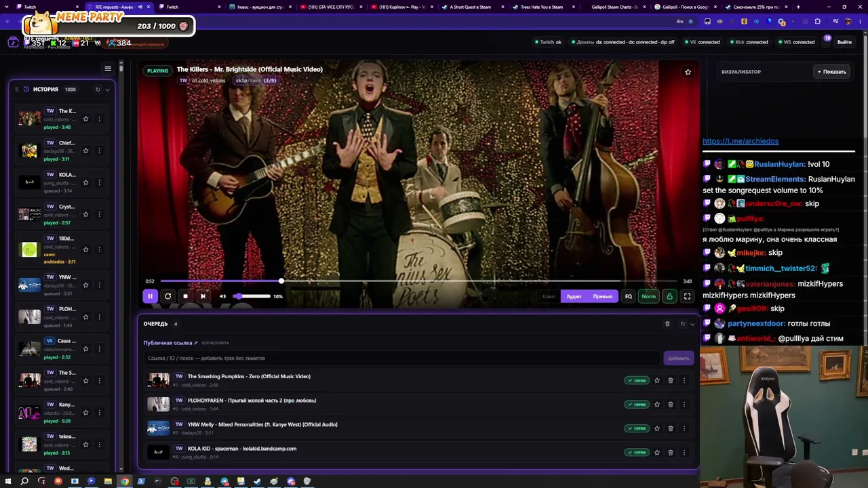The width and height of the screenshot is (868, 488).
Task: Open options for Саша... VK history track
Action: point(99,349)
